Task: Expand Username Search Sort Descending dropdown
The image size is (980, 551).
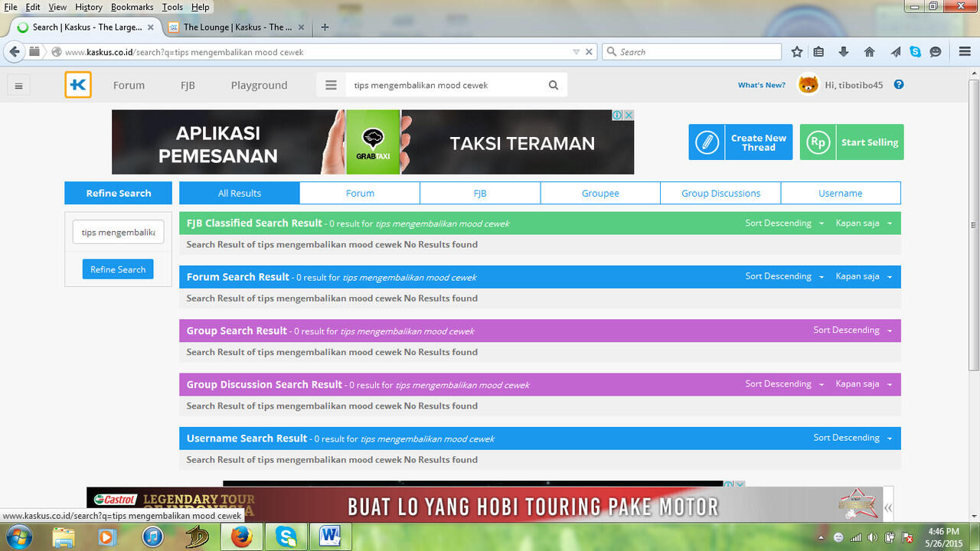Action: pos(853,438)
